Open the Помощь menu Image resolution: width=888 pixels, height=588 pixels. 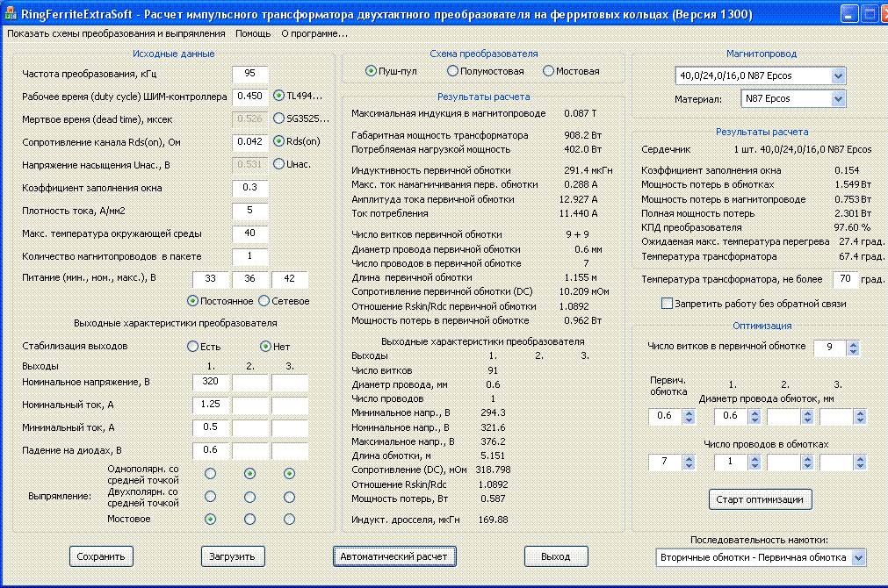(x=253, y=33)
